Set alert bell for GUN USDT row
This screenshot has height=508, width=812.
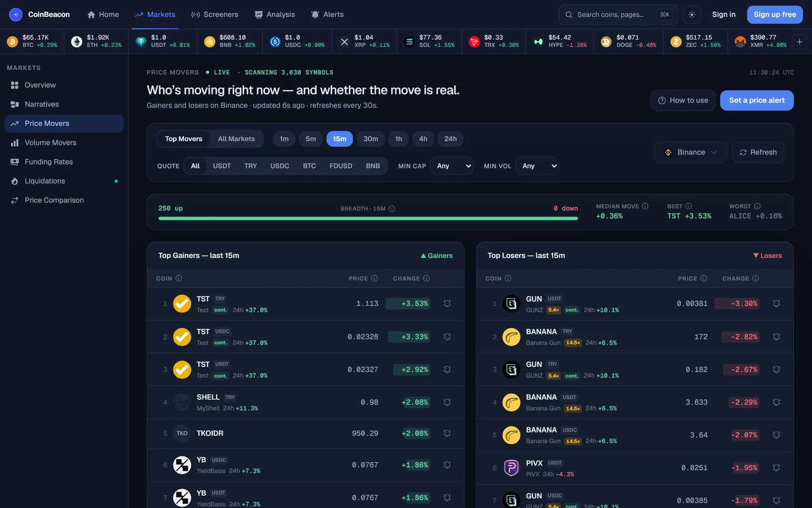776,304
